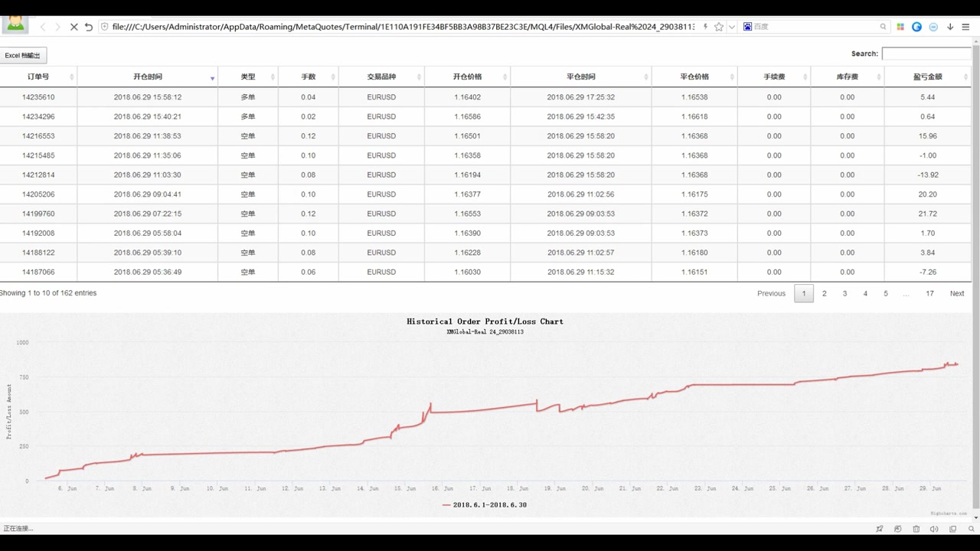Click the 21.72 profit cell
The image size is (980, 551).
tap(927, 214)
